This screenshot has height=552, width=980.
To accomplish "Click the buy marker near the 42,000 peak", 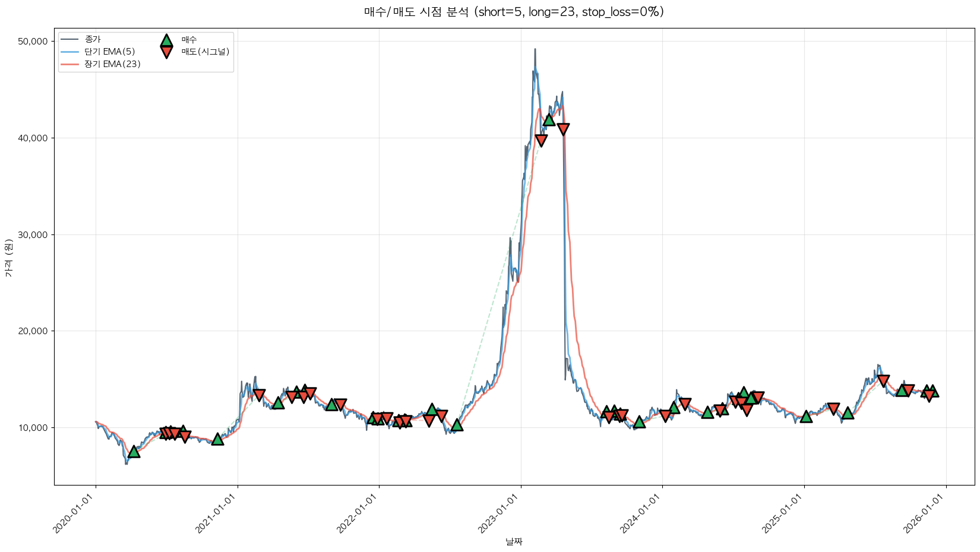I will (x=549, y=120).
